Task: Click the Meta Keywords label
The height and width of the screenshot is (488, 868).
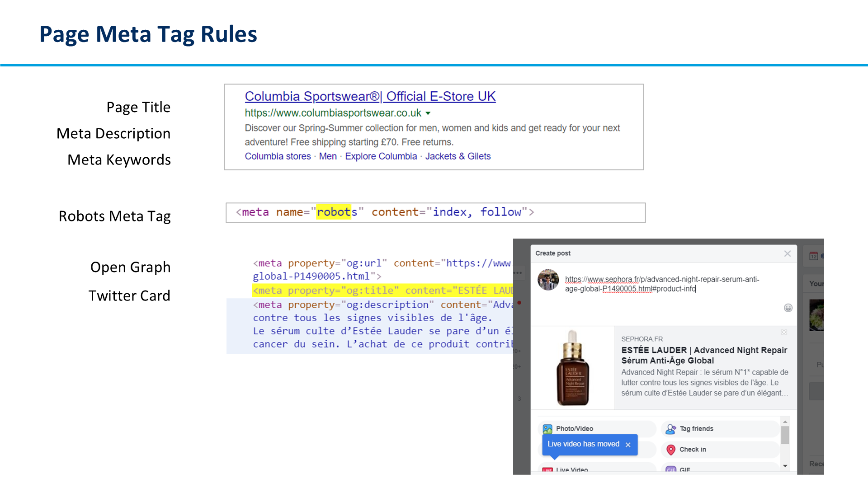Action: point(119,160)
